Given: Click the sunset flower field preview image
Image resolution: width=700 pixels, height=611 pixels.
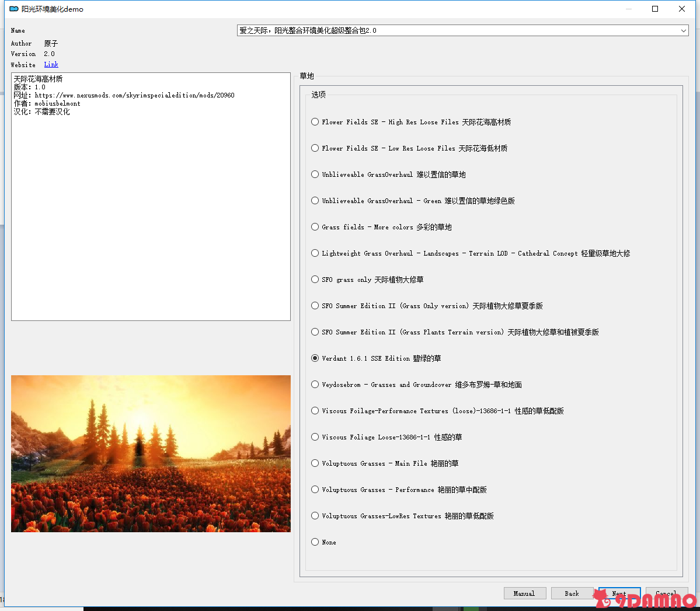Looking at the screenshot, I should 151,453.
